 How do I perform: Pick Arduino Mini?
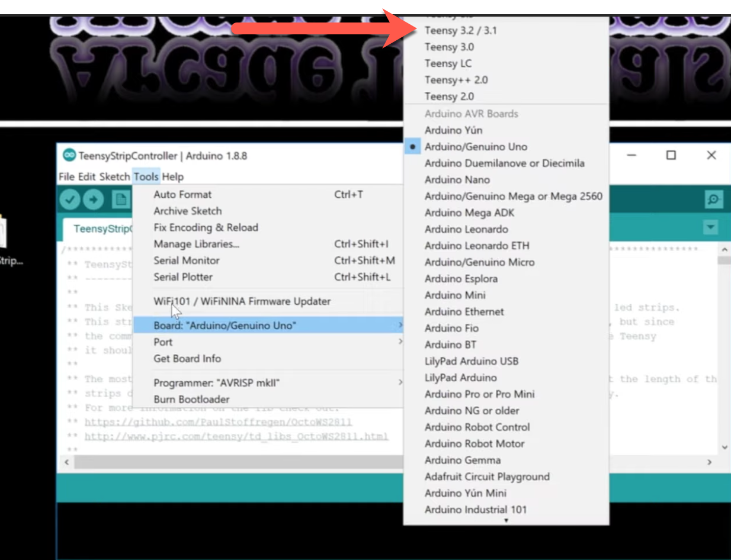pyautogui.click(x=506, y=295)
